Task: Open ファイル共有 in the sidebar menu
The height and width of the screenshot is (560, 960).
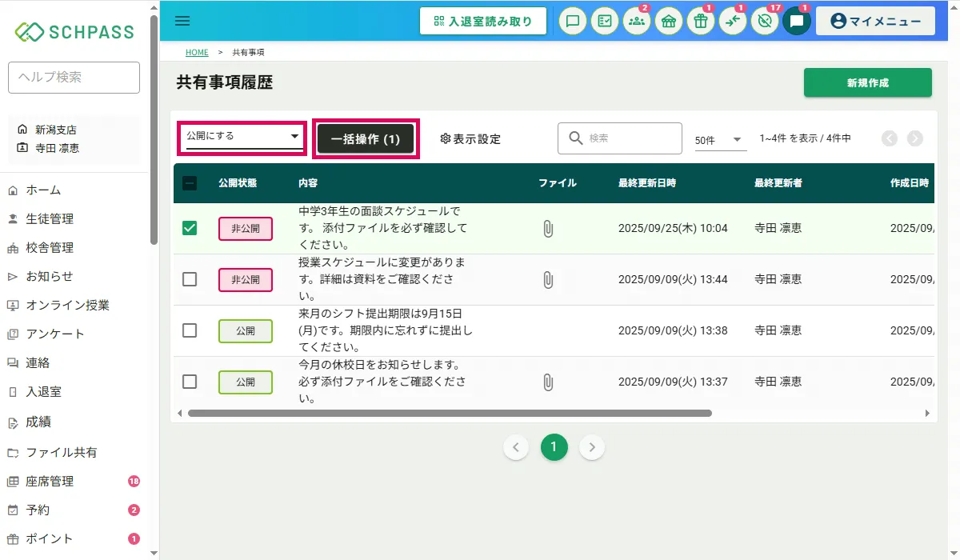Action: click(62, 452)
